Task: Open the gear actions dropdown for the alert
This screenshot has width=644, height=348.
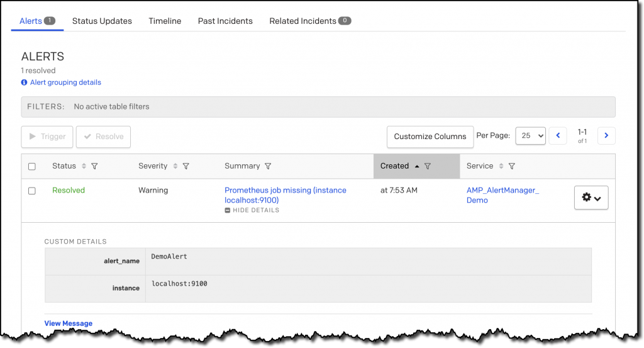Action: coord(591,198)
